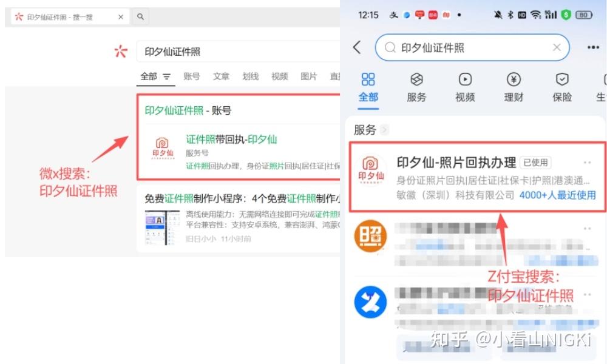Tap the orange 照 app icon

(370, 236)
